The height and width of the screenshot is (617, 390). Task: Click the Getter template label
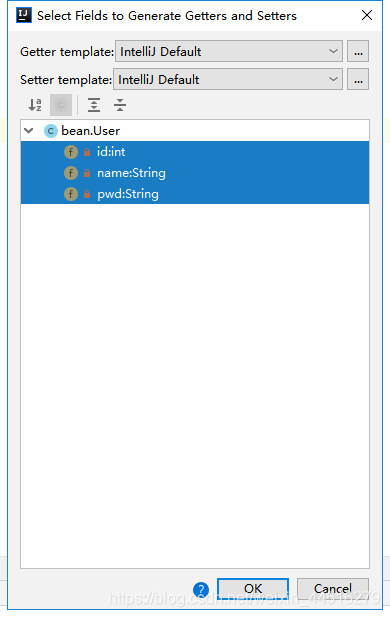pyautogui.click(x=67, y=52)
